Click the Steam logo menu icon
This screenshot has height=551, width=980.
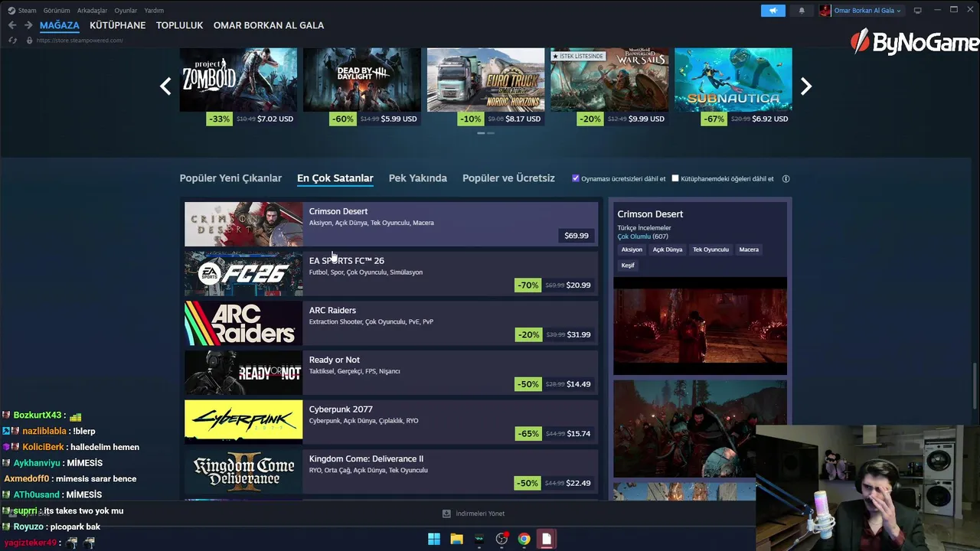[x=11, y=11]
